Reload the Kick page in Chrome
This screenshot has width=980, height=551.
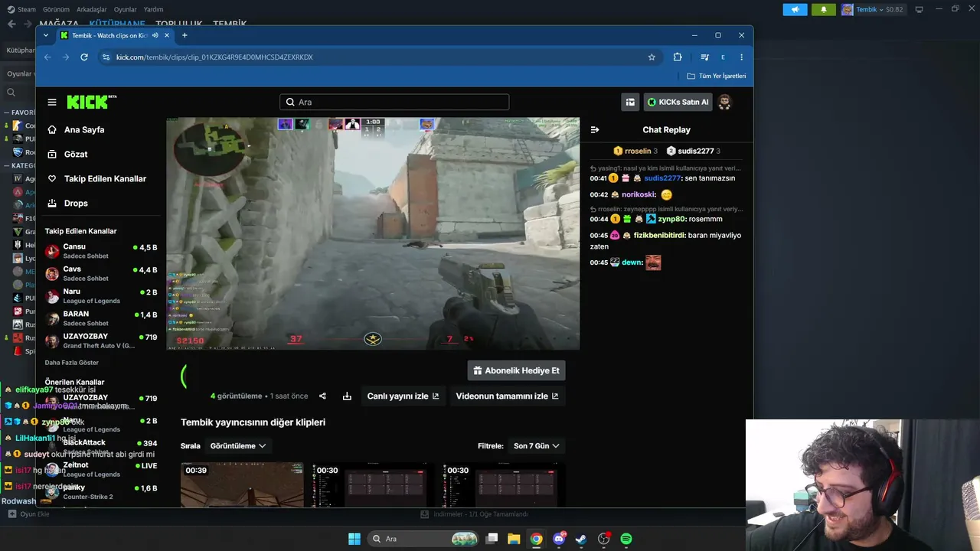pyautogui.click(x=84, y=57)
